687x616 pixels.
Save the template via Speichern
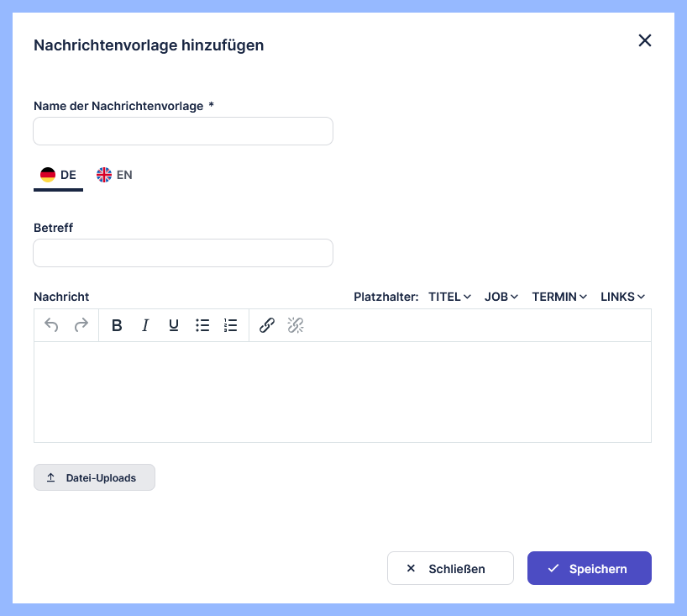click(x=589, y=568)
